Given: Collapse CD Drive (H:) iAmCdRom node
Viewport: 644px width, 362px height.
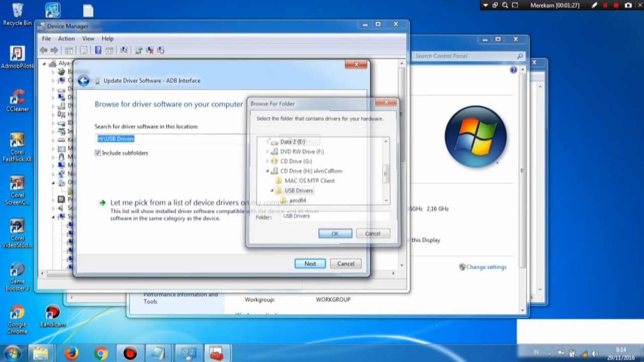Looking at the screenshot, I should click(268, 171).
